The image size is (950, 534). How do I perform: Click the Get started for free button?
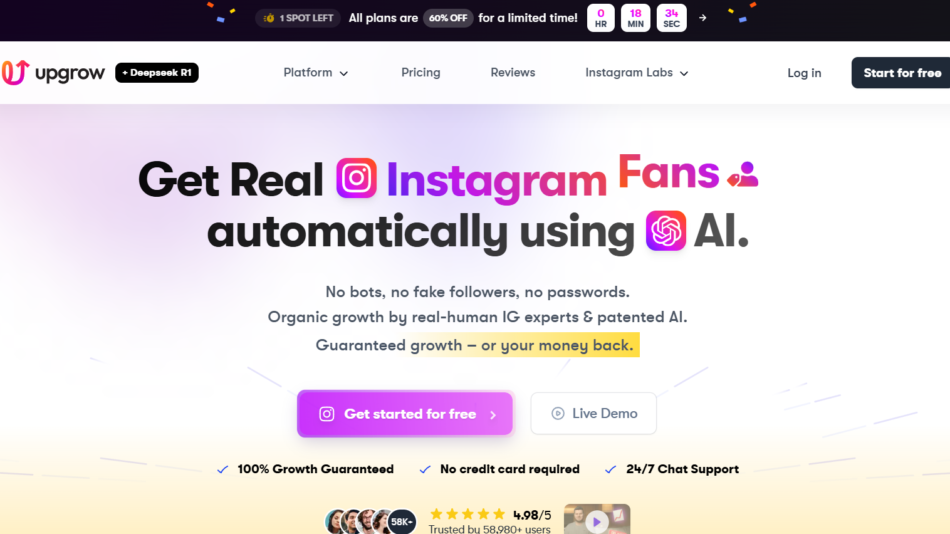[x=405, y=414]
